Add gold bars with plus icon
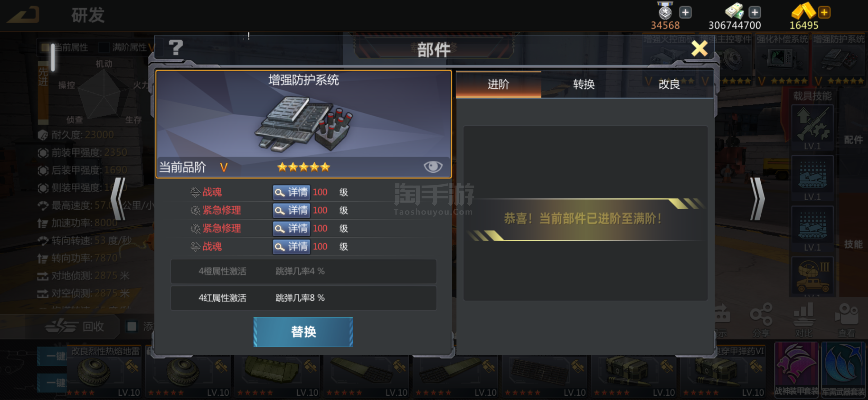Viewport: 868px width, 400px height. click(824, 12)
